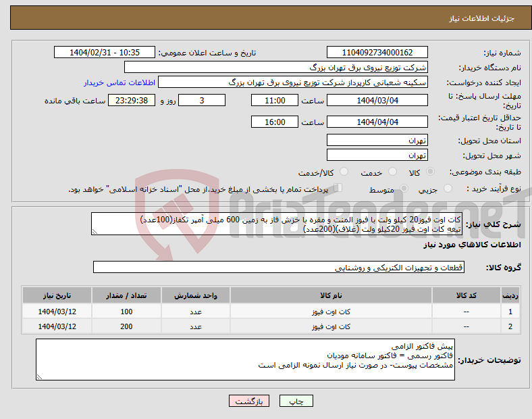The width and height of the screenshot is (532, 419).
Task: Click the deadline time field 11:00
Action: coord(275,101)
